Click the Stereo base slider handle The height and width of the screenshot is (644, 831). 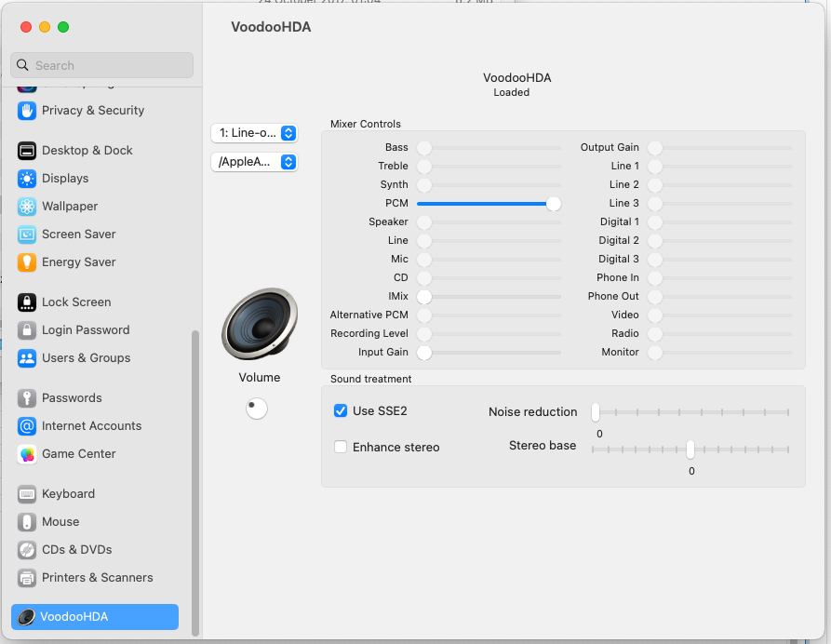point(690,449)
